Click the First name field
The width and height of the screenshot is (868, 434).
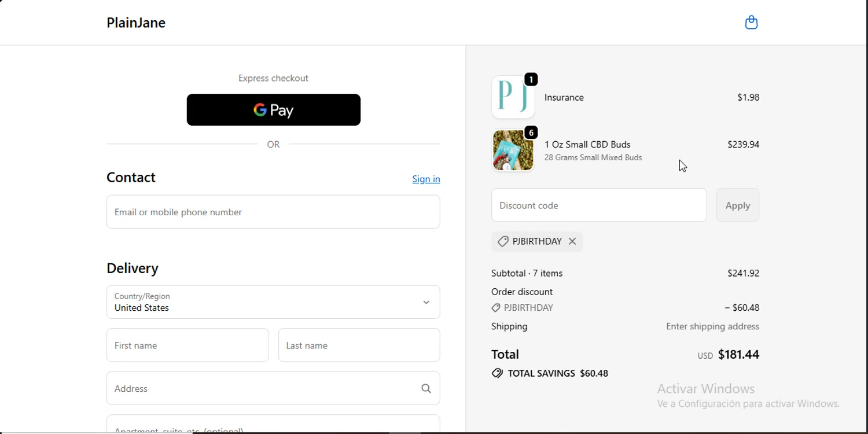[x=187, y=345]
